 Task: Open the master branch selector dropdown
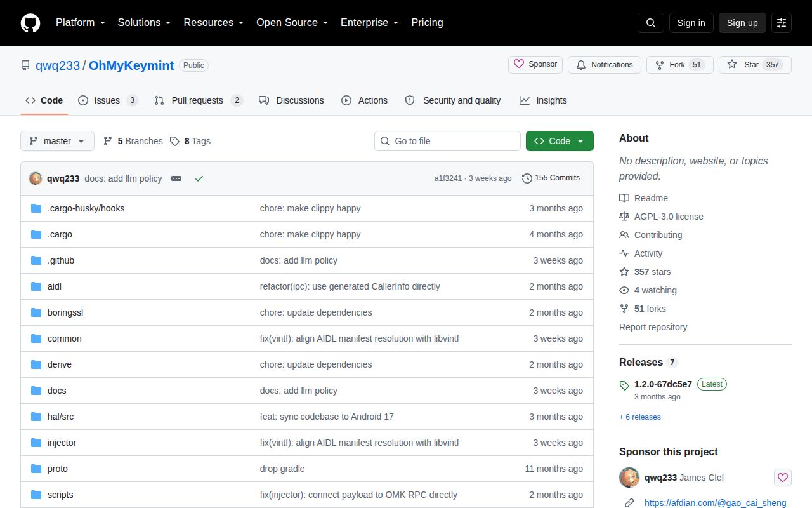[x=57, y=141]
